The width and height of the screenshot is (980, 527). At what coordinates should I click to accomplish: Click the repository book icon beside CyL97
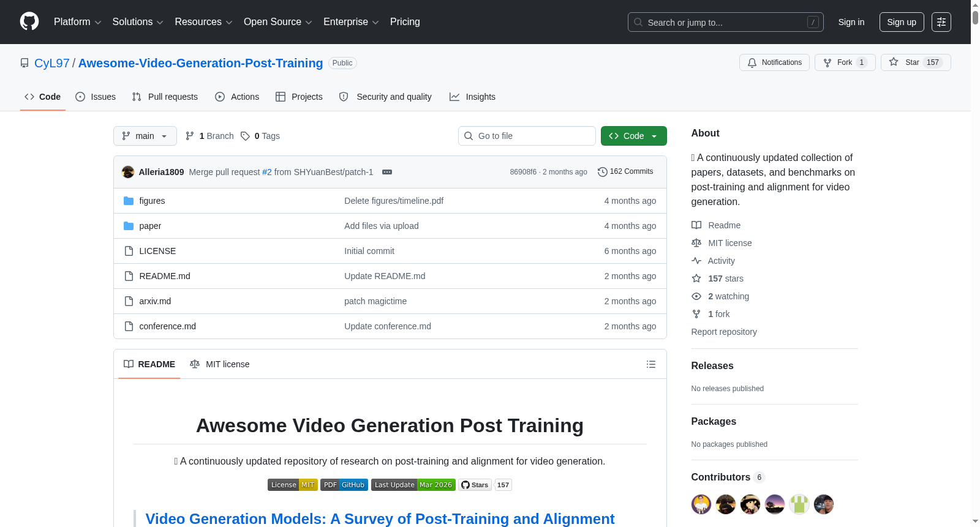[x=24, y=63]
